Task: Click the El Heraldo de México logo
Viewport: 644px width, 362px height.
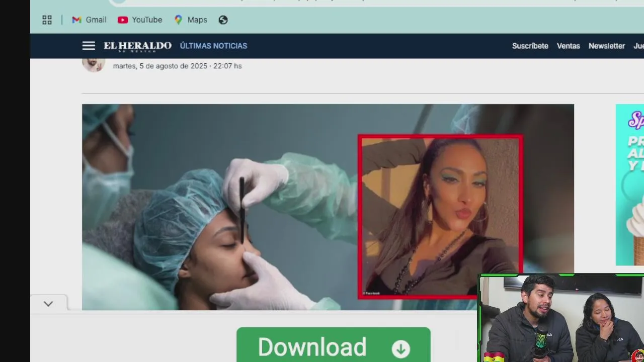Action: click(x=137, y=46)
